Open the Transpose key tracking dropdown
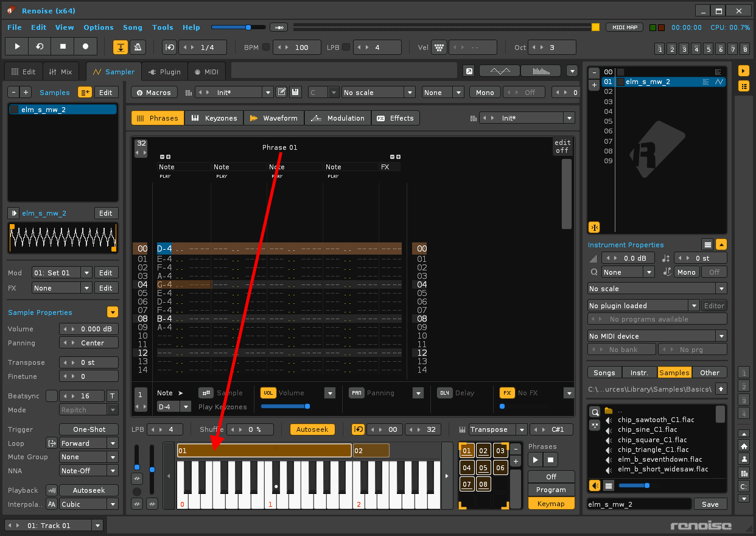 (x=497, y=429)
